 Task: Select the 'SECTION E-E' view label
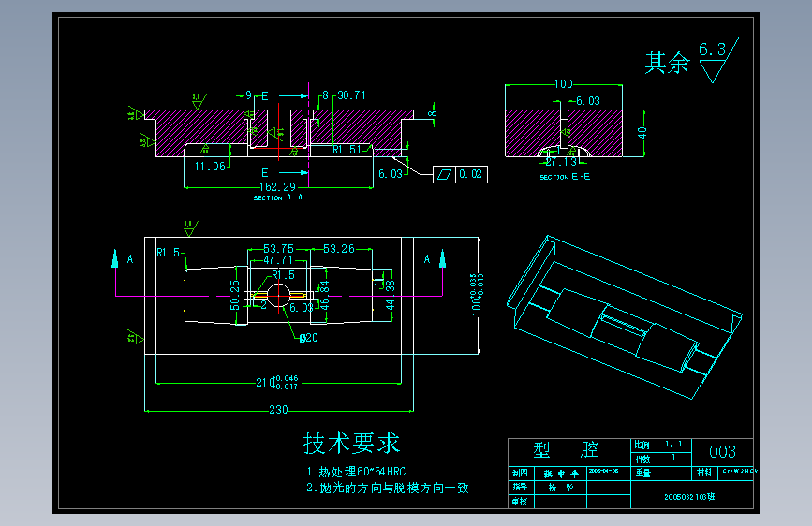point(565,177)
